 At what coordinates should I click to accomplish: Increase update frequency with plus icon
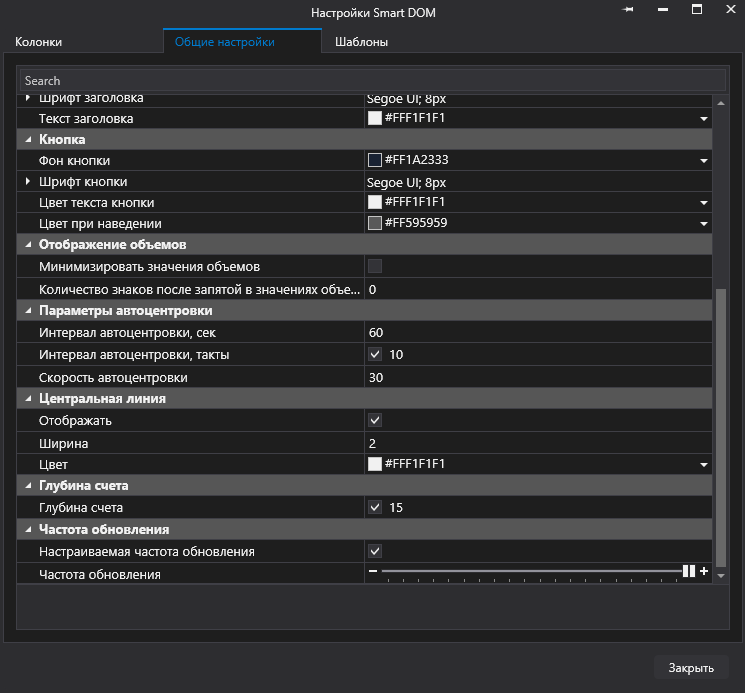click(x=704, y=571)
